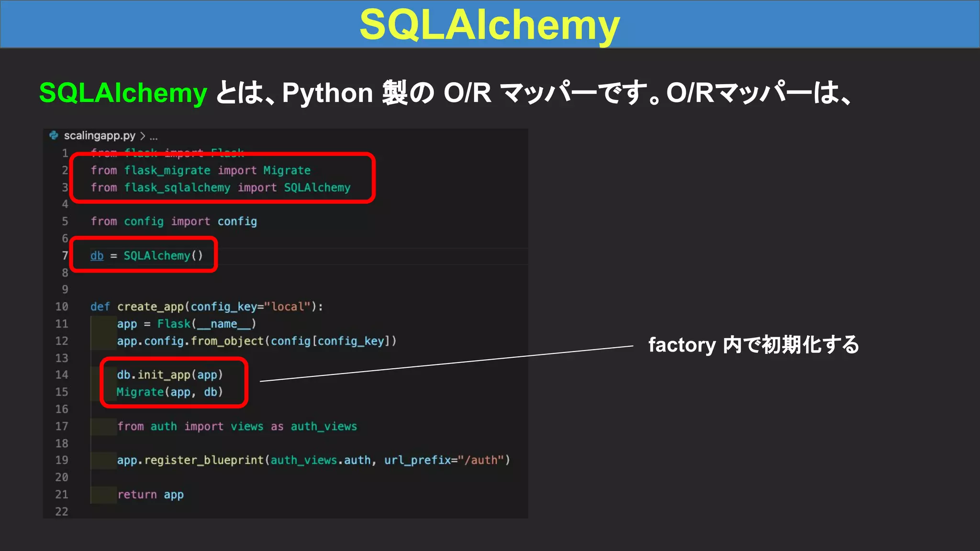980x551 pixels.
Task: Click the def keyword of create_app
Action: (x=100, y=307)
